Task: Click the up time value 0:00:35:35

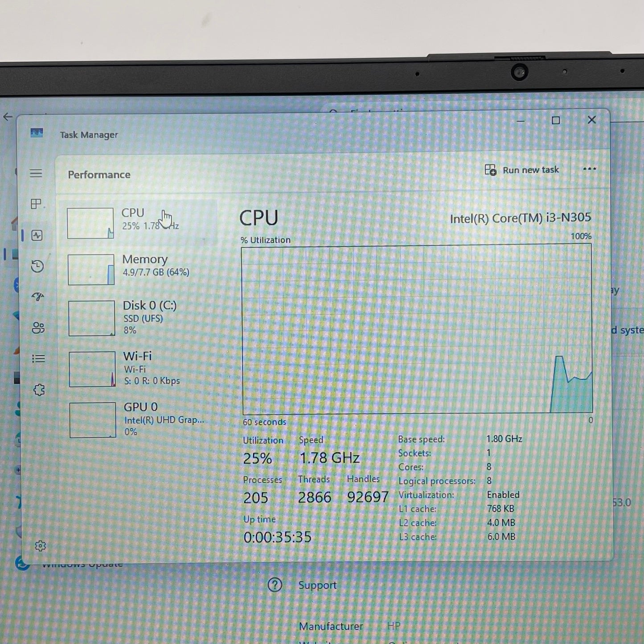Action: (x=277, y=537)
